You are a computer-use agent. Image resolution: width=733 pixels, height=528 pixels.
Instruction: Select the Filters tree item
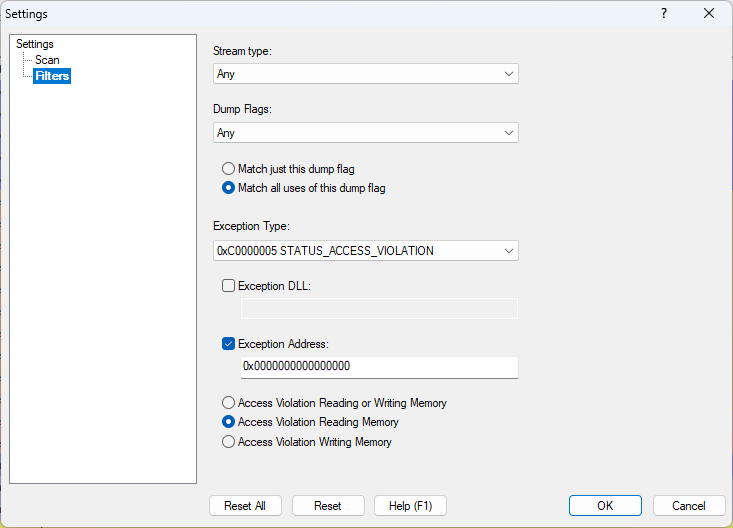tap(52, 76)
